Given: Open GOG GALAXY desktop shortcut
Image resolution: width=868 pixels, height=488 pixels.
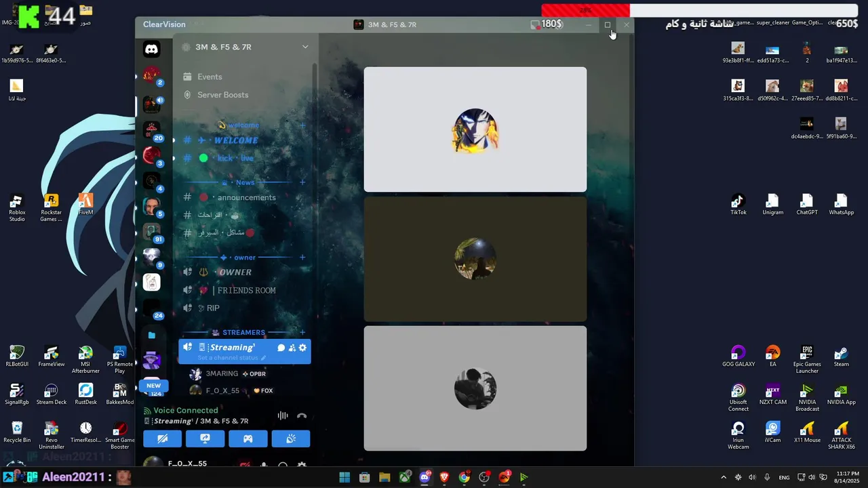Looking at the screenshot, I should pos(738,357).
